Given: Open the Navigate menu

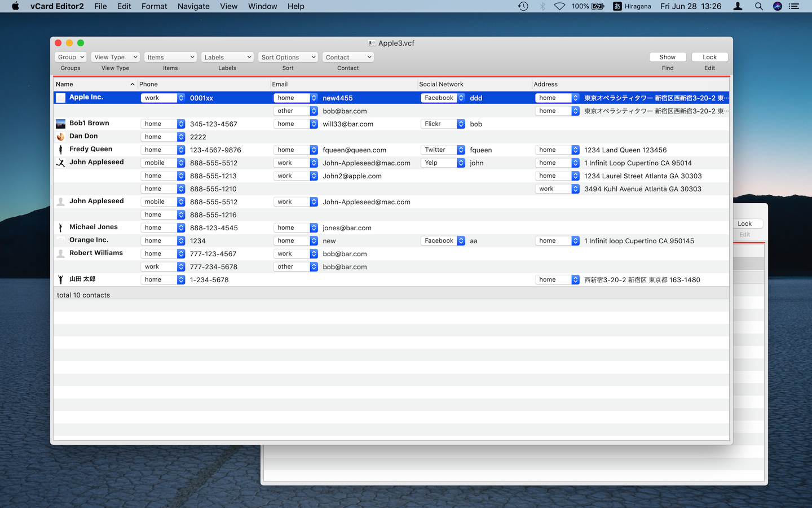Looking at the screenshot, I should [193, 6].
